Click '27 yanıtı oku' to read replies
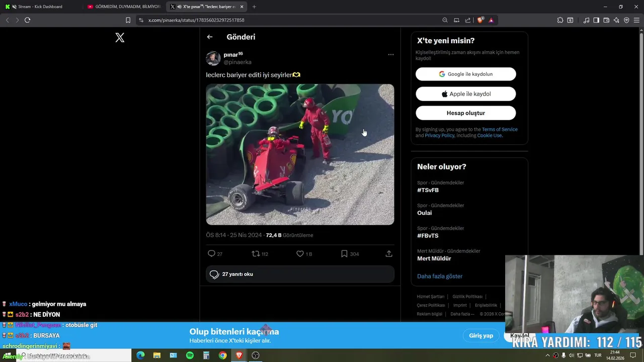Viewport: 644px width, 362px height. click(x=300, y=275)
